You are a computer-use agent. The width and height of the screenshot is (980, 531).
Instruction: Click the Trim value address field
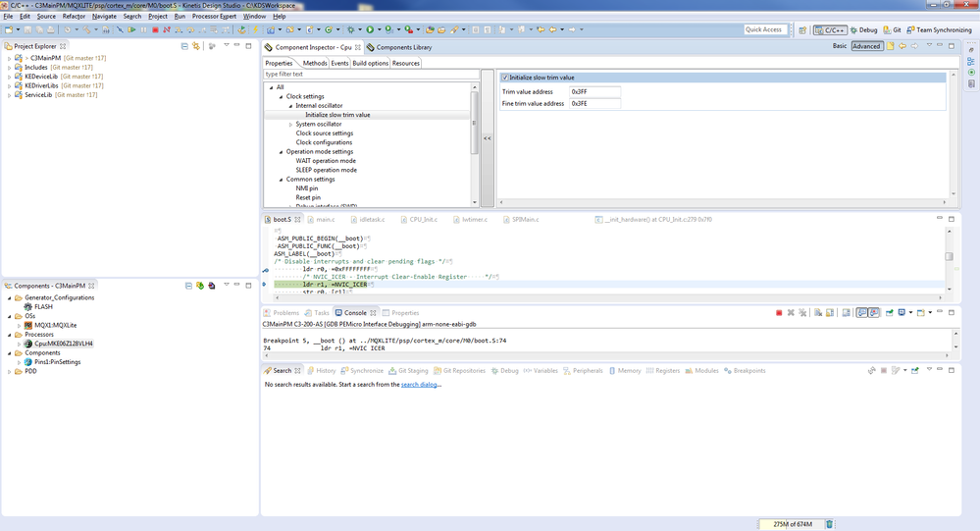595,92
